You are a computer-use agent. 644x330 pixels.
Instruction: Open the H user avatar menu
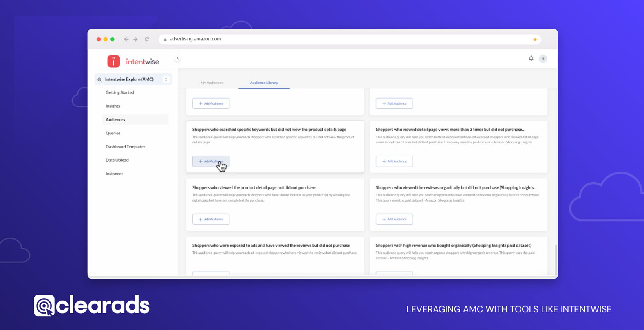pos(543,59)
